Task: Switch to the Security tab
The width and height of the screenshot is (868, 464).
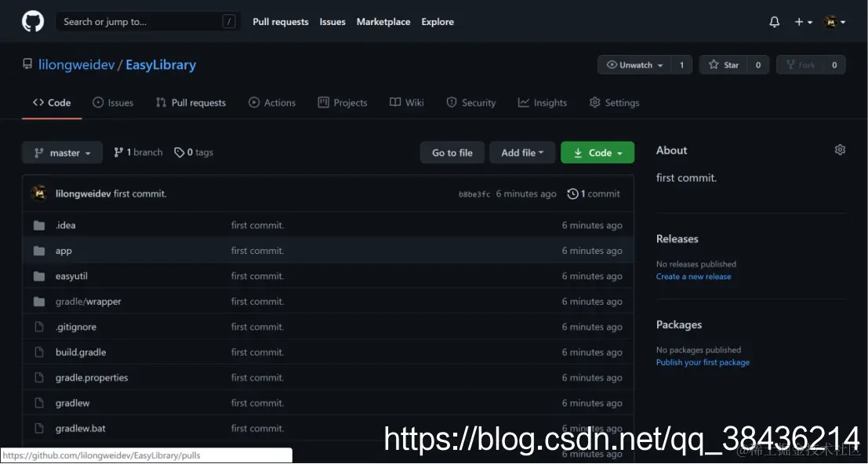Action: tap(471, 103)
